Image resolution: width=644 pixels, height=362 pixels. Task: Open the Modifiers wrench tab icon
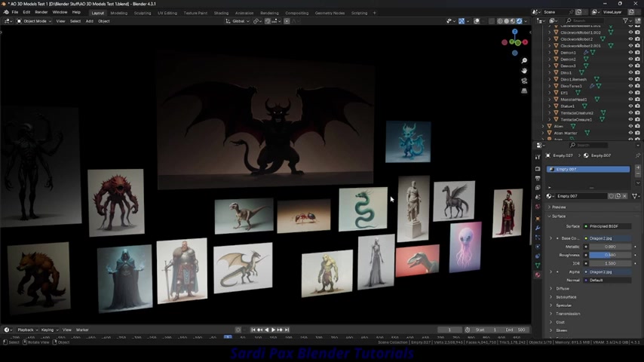tap(538, 228)
